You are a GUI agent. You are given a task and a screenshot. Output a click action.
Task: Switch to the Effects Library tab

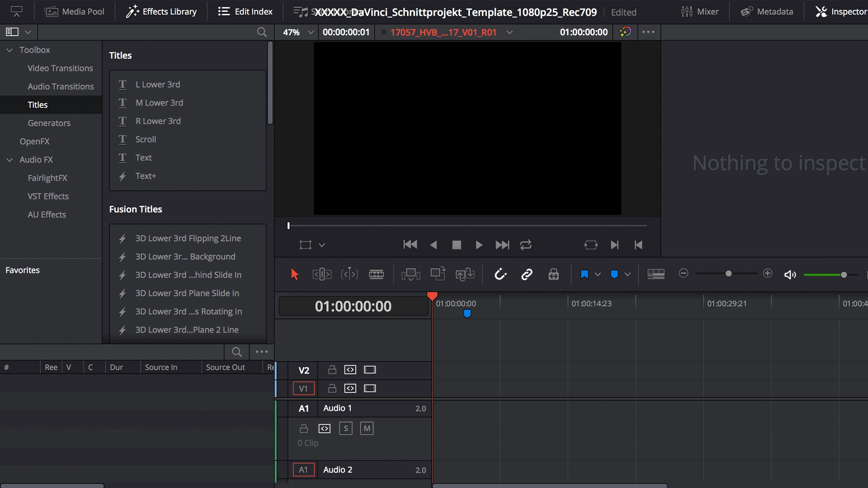pos(161,12)
